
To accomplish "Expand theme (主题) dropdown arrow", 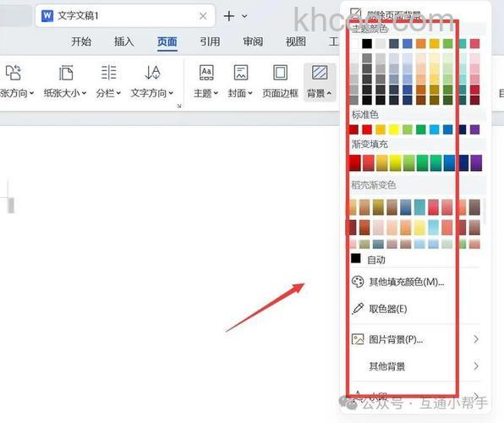I will (x=216, y=93).
